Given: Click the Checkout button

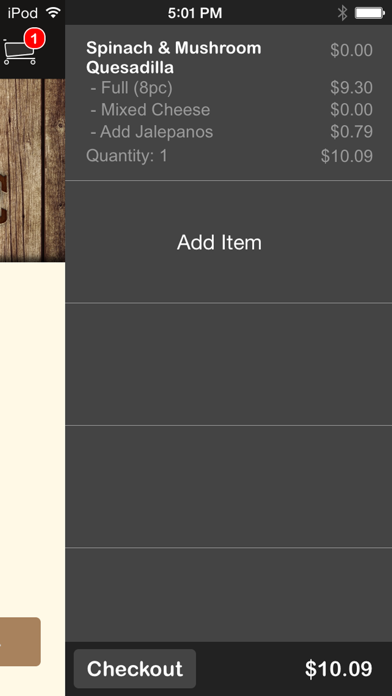Looking at the screenshot, I should pos(135,668).
